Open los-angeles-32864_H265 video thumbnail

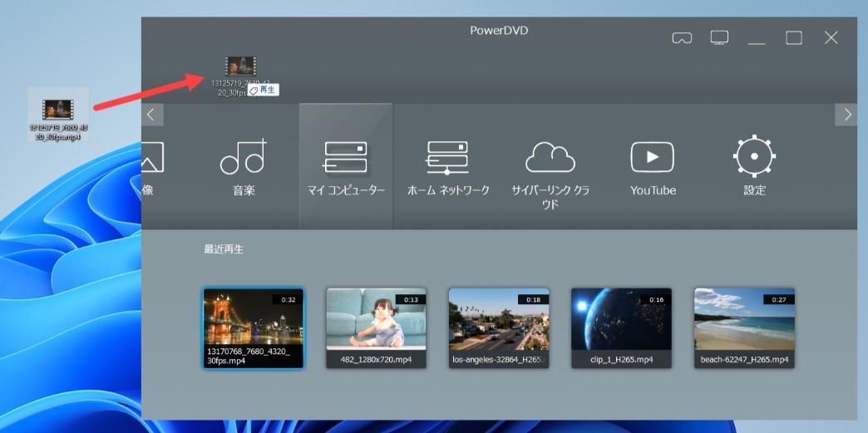499,327
